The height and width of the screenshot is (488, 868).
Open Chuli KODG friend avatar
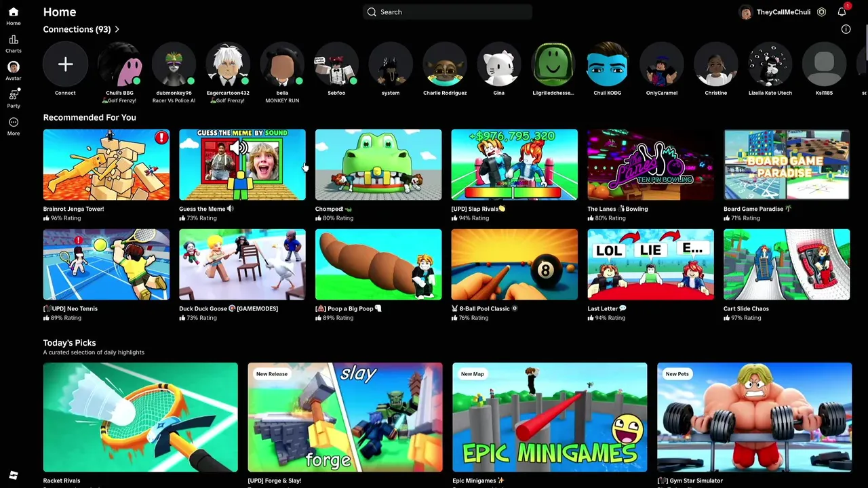[608, 64]
